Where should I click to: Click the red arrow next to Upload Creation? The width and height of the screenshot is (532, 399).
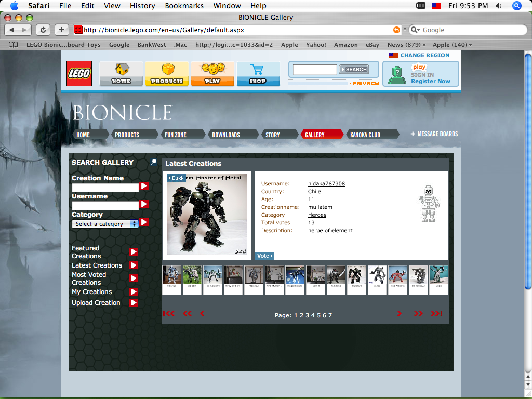(x=134, y=303)
